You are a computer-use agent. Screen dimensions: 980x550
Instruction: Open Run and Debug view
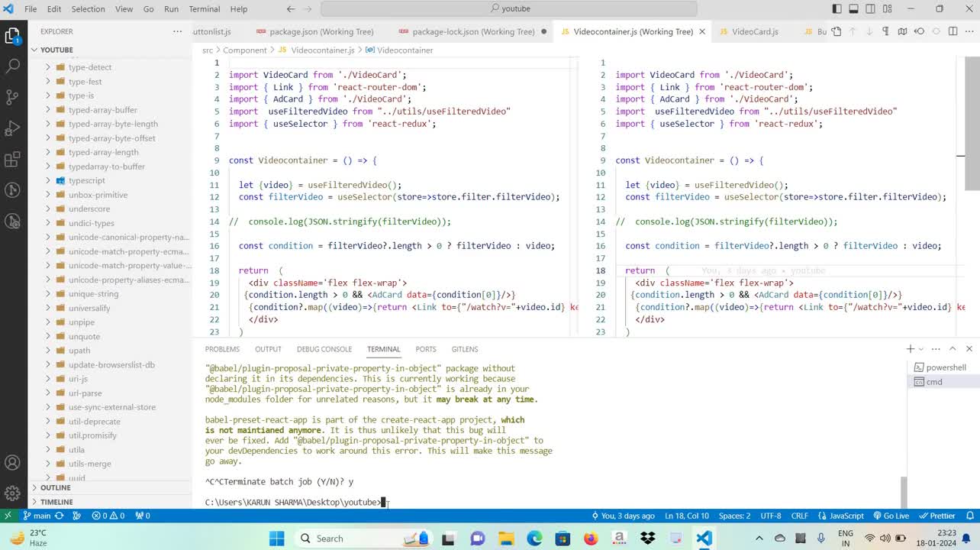coord(12,128)
